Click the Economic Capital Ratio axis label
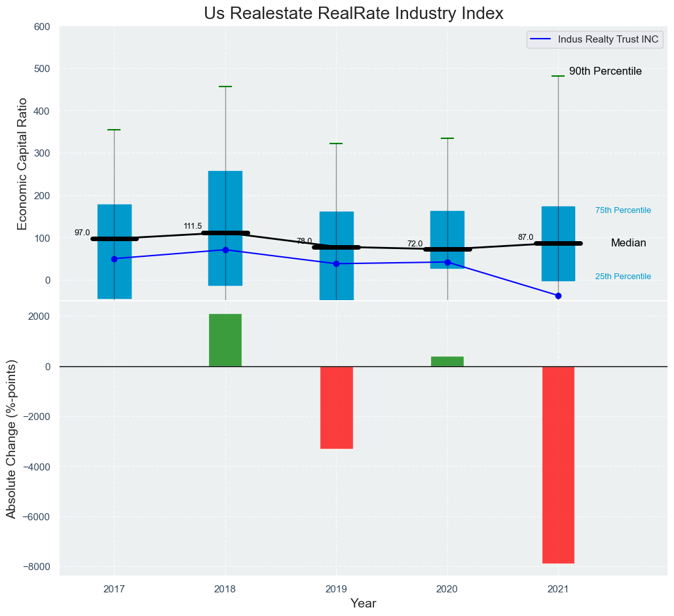This screenshot has height=616, width=674. coord(22,163)
